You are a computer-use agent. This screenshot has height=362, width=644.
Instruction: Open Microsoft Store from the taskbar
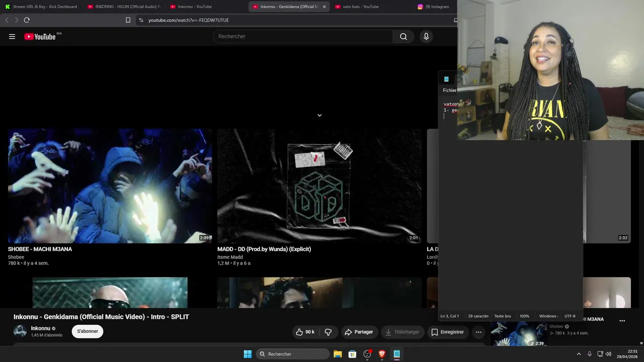click(352, 354)
